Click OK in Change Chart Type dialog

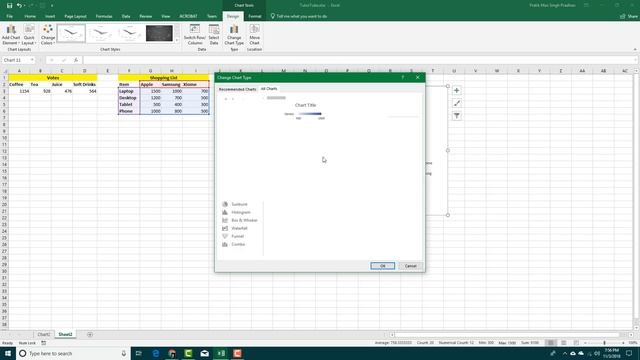coord(382,266)
